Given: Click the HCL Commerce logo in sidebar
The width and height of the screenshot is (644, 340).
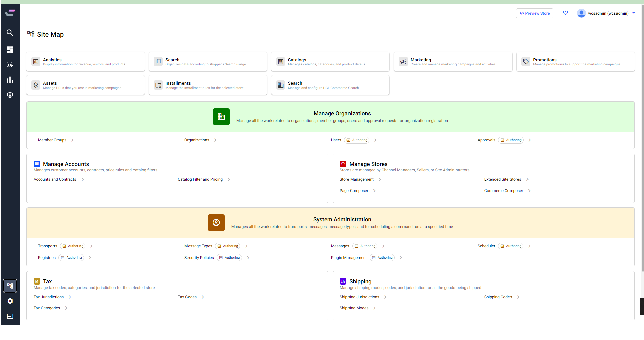Looking at the screenshot, I should [x=10, y=13].
